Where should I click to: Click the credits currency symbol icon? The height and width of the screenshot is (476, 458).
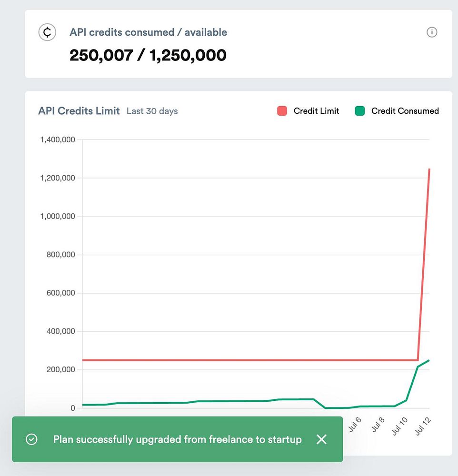pos(47,32)
